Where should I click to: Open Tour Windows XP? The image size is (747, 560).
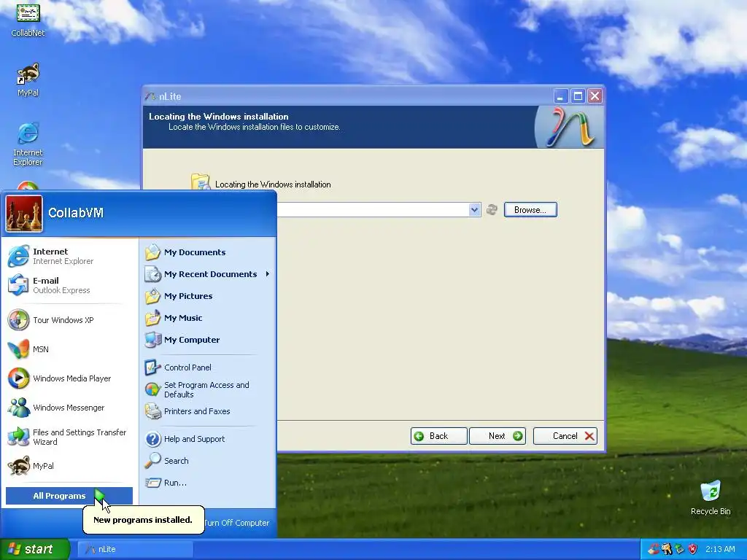coord(69,320)
